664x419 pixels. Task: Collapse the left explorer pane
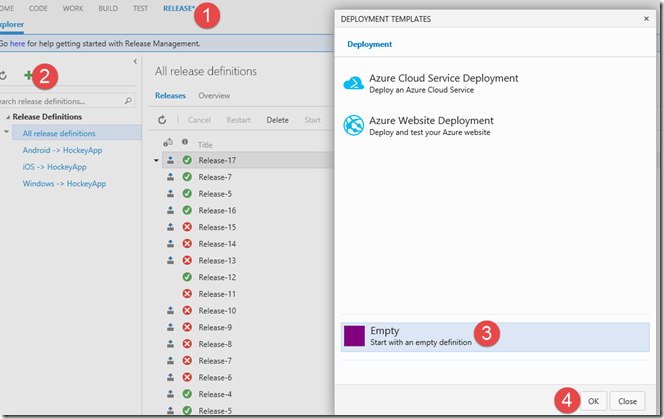pyautogui.click(x=135, y=61)
